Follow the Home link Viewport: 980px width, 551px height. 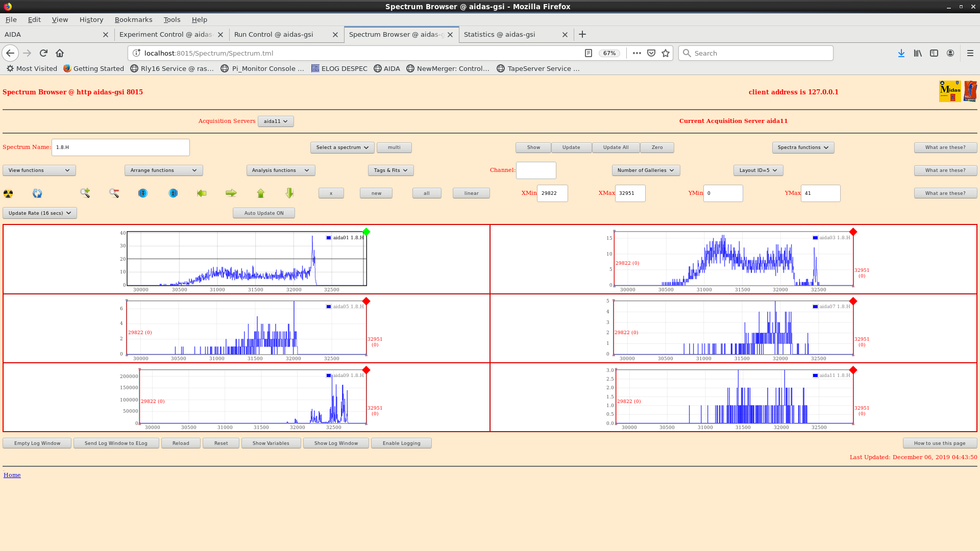click(x=12, y=475)
